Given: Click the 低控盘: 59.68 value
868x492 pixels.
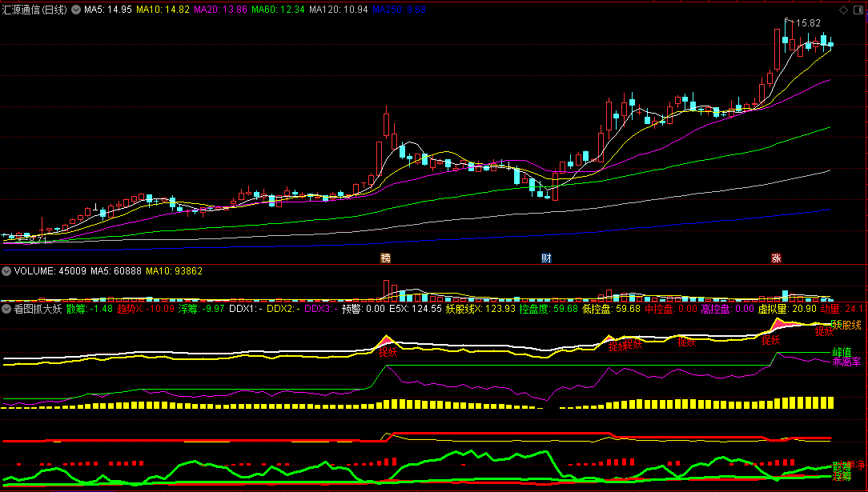Looking at the screenshot, I should tap(611, 309).
